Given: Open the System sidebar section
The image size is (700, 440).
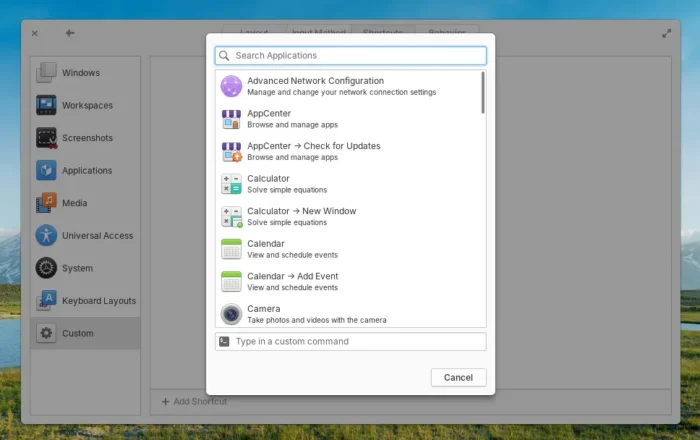Looking at the screenshot, I should coord(85,268).
